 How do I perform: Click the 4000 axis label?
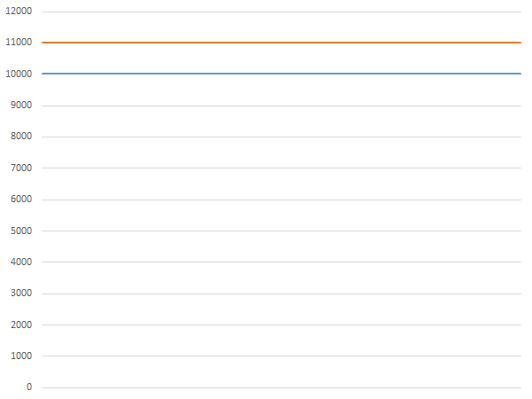pos(21,262)
